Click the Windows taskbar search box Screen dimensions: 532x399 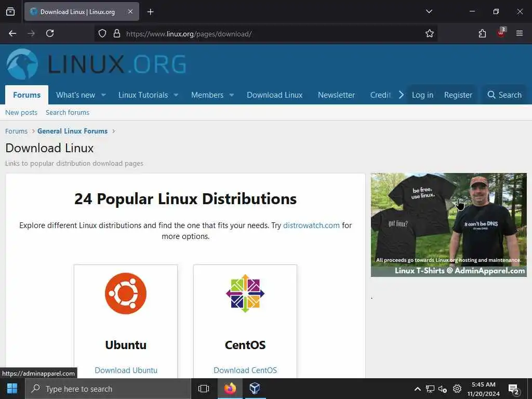[x=108, y=389]
